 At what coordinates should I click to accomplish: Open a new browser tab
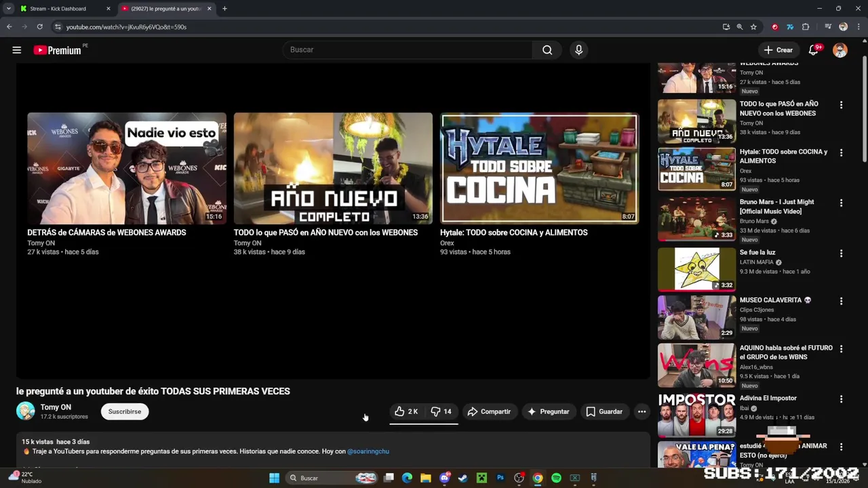click(224, 9)
